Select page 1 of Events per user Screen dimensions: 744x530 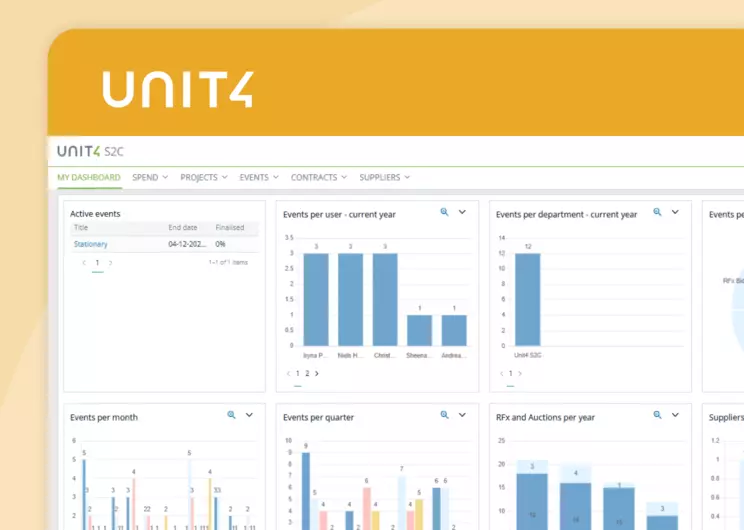point(298,373)
